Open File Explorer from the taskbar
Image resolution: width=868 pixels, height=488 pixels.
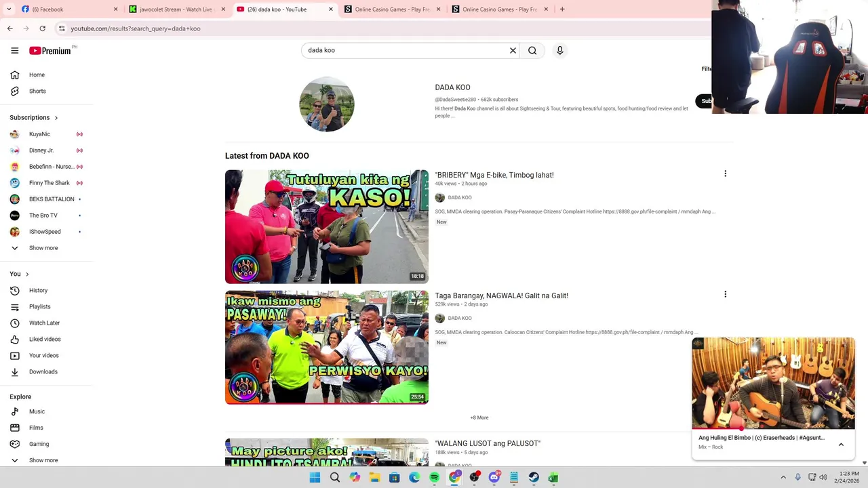374,477
